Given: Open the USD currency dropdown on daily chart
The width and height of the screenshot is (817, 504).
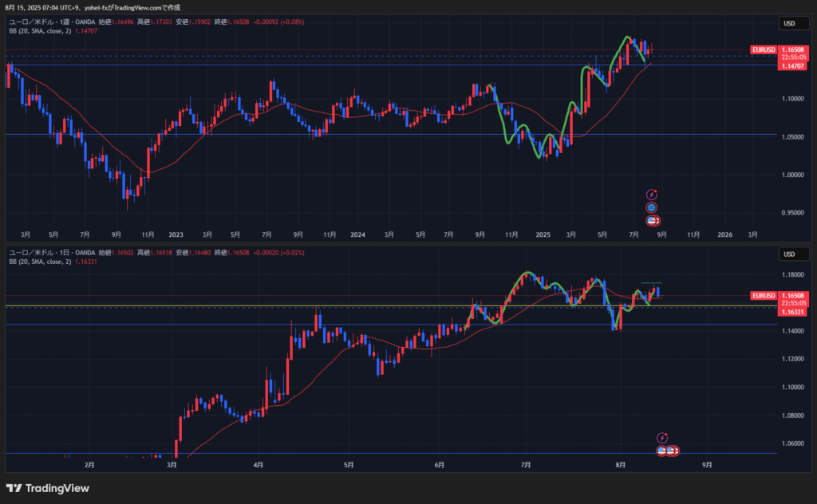Looking at the screenshot, I should [x=788, y=254].
